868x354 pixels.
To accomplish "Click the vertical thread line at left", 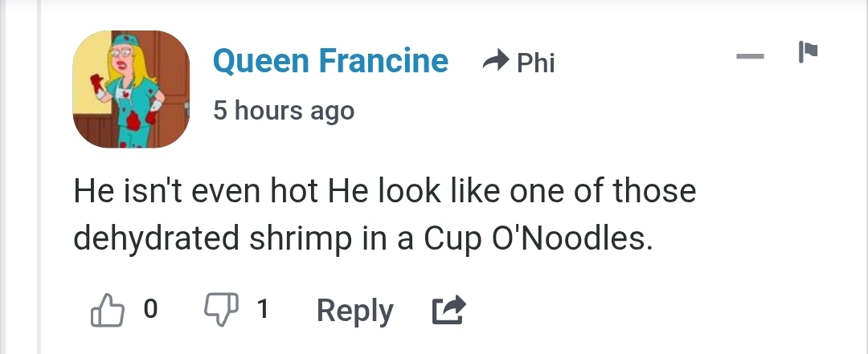I will [39, 177].
